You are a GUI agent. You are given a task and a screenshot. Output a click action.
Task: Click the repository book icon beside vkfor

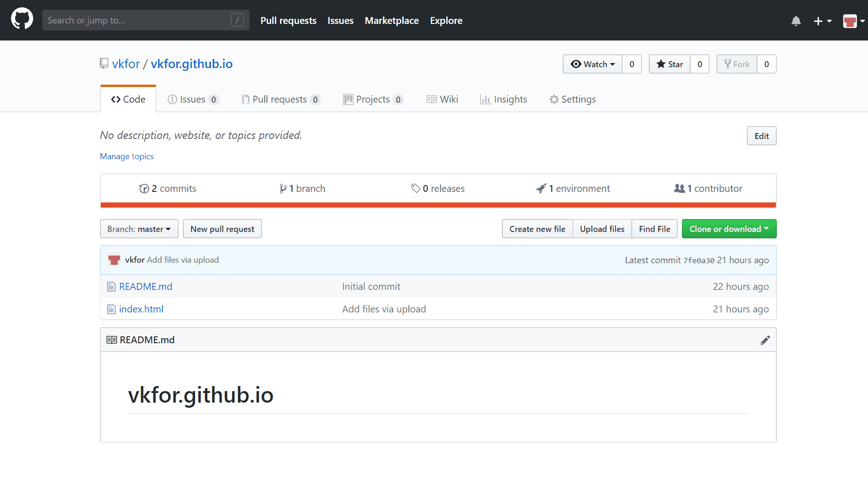[x=104, y=63]
